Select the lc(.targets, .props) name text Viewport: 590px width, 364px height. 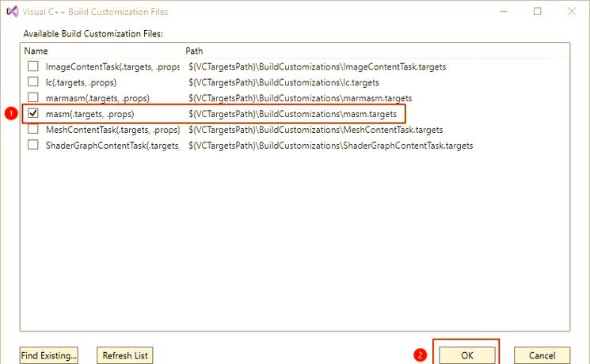click(x=81, y=83)
